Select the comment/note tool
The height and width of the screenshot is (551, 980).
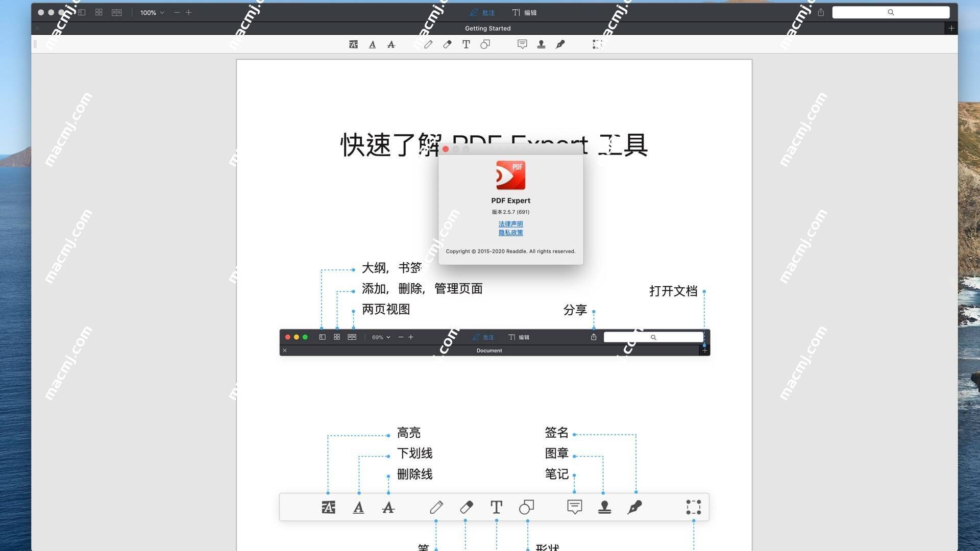522,44
